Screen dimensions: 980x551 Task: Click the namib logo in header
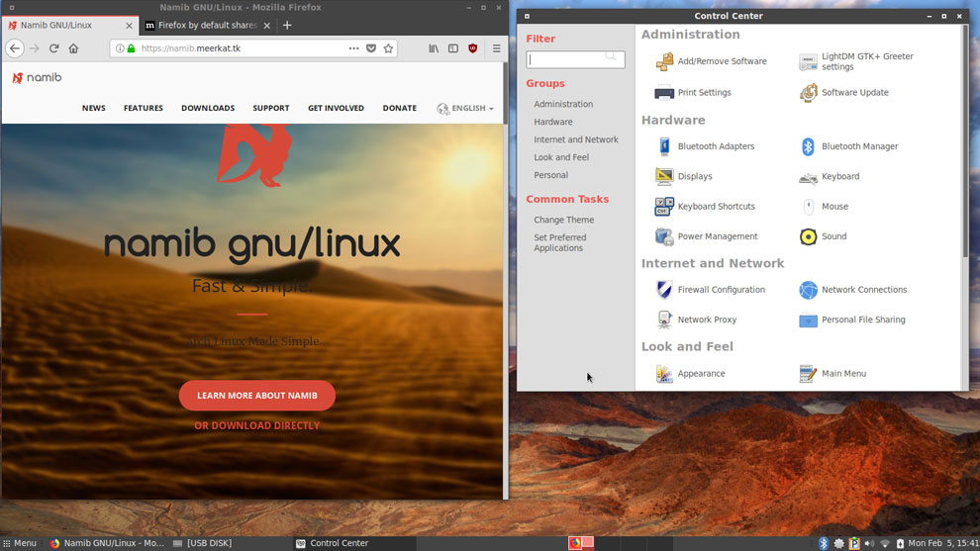click(x=37, y=77)
